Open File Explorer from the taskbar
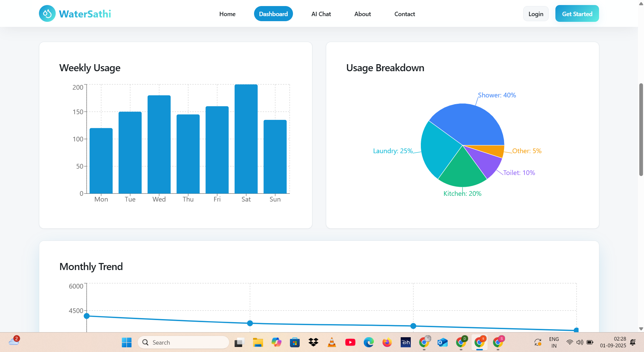644x352 pixels. click(258, 342)
